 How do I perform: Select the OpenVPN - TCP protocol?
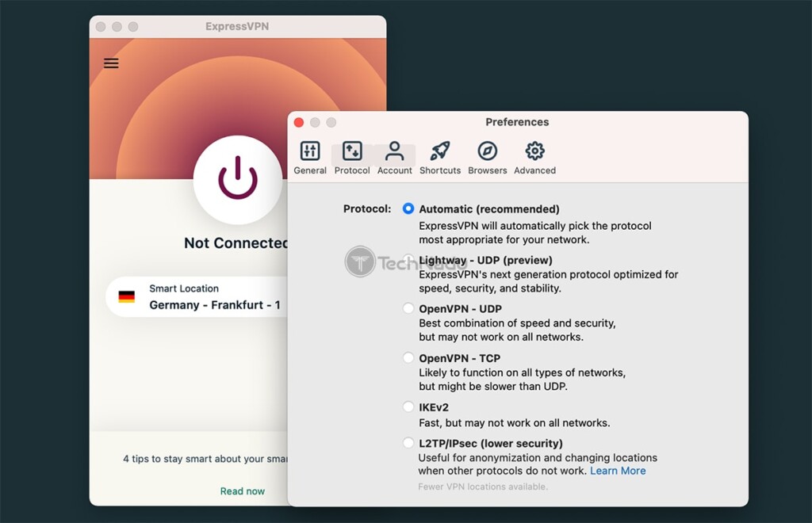pos(408,357)
